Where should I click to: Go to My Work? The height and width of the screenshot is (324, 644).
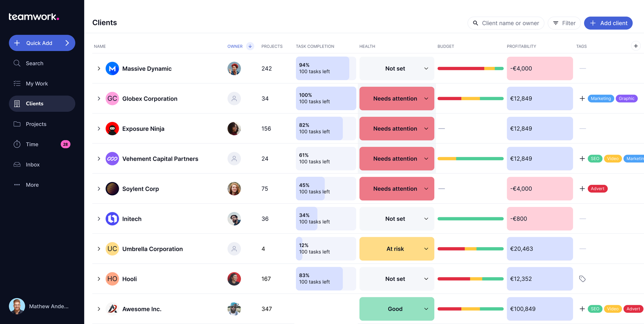pos(42,84)
